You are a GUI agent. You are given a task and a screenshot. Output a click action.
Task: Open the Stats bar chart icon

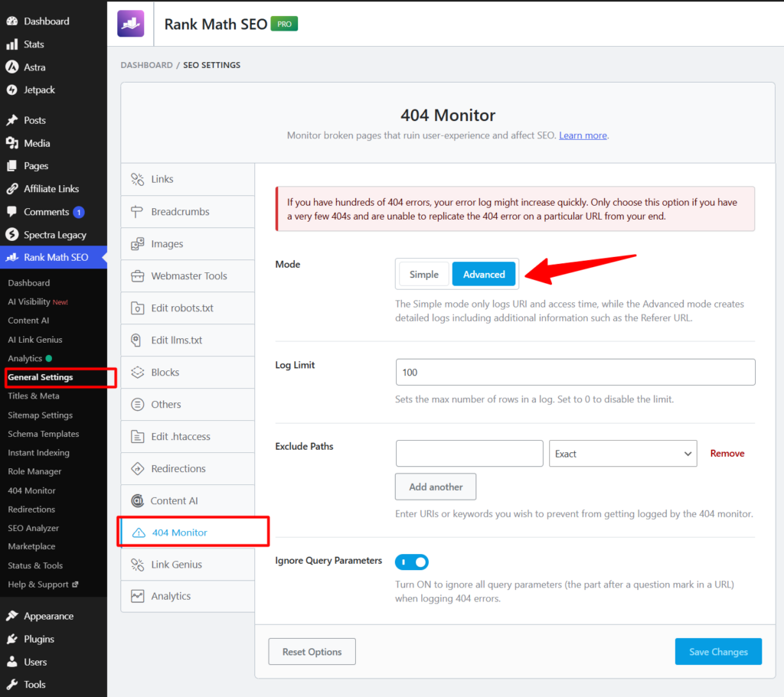(x=12, y=44)
